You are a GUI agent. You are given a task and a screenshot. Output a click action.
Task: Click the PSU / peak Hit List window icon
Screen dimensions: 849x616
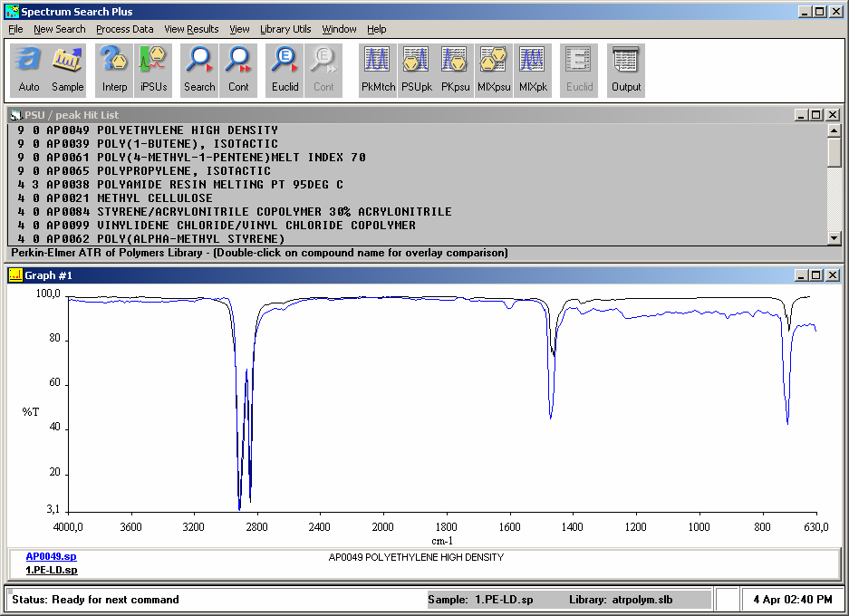17,115
